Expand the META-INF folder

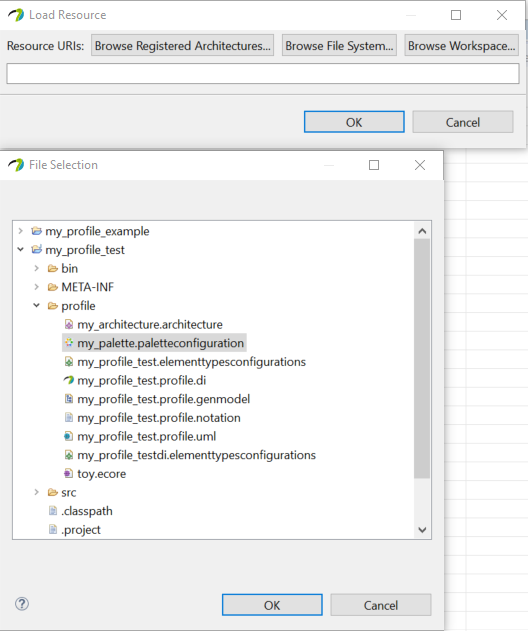click(x=37, y=287)
